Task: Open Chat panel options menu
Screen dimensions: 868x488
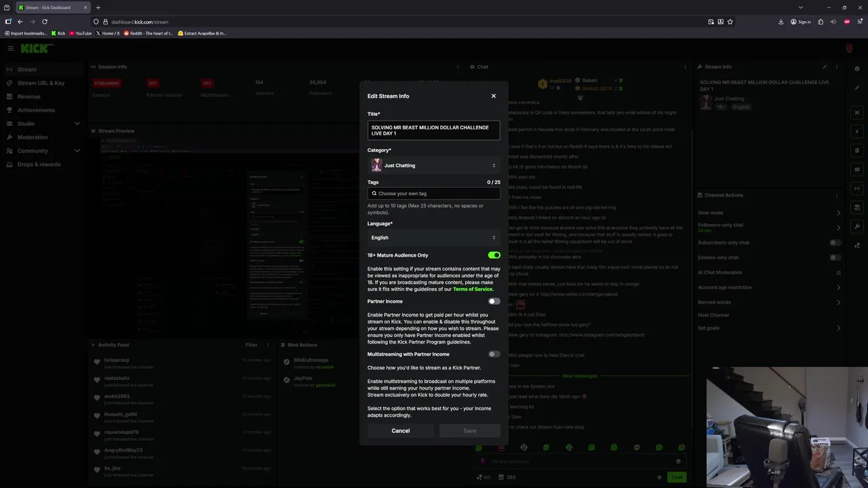Action: point(686,67)
